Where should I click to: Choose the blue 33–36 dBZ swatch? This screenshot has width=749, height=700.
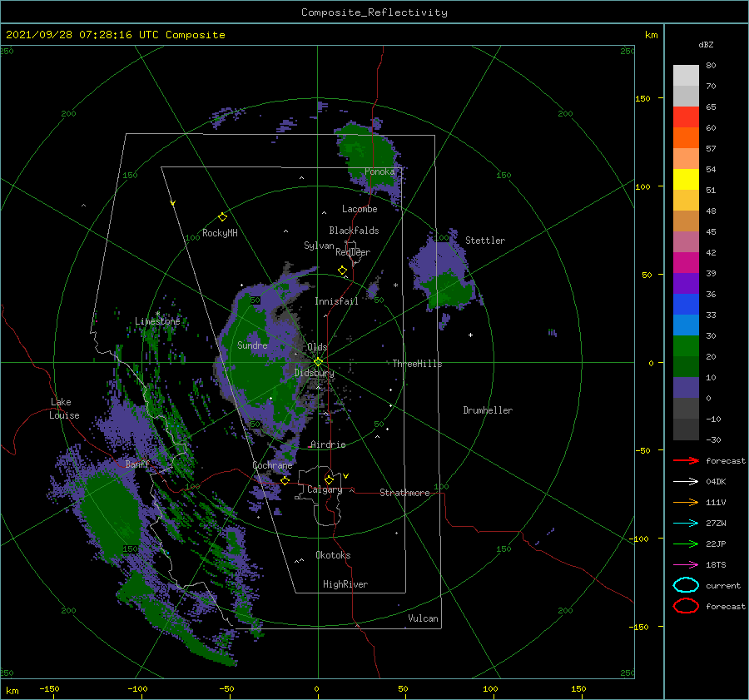pos(686,305)
